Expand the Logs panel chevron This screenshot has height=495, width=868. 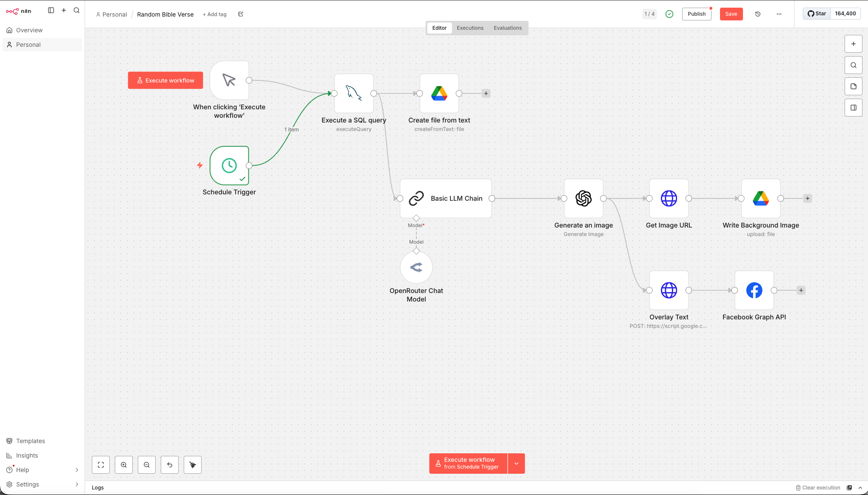860,488
